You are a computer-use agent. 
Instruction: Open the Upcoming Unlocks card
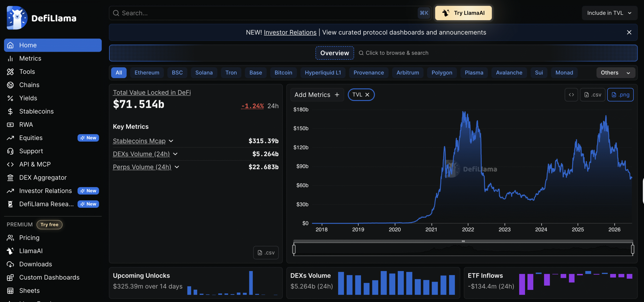[x=196, y=283]
